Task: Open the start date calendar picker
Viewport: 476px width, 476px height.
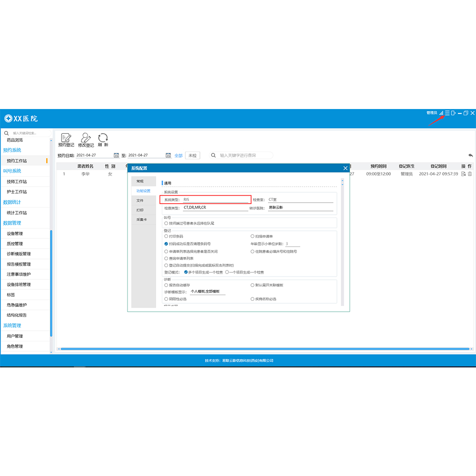Action: pos(116,155)
